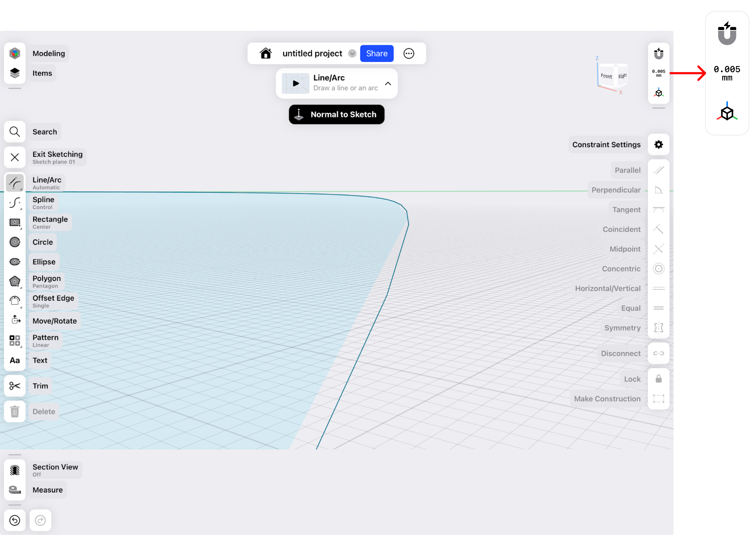The width and height of the screenshot is (756, 535).
Task: Click Normal to Sketch
Action: 336,114
